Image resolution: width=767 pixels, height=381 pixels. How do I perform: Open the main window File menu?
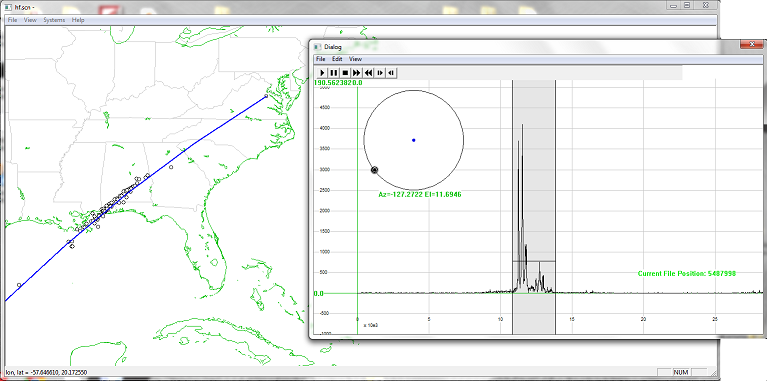point(12,20)
